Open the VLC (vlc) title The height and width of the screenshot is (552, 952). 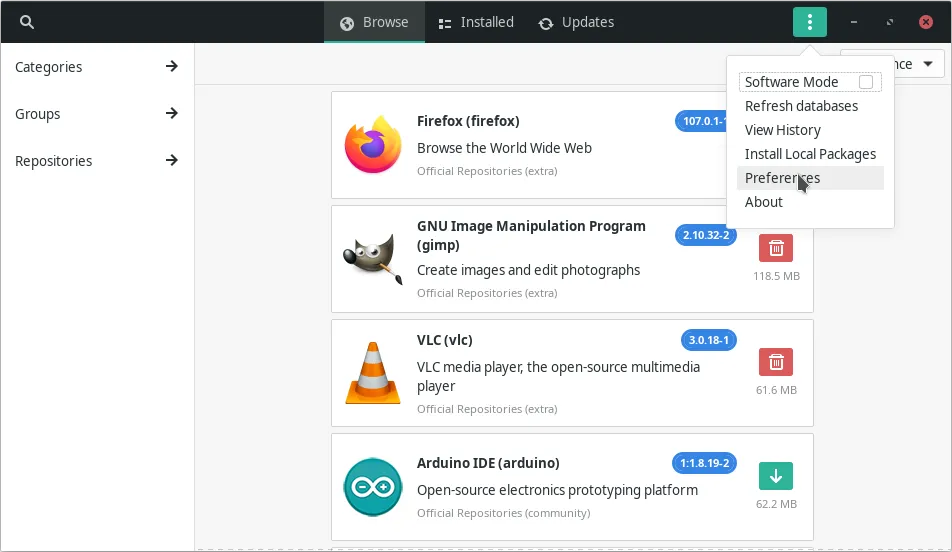444,340
